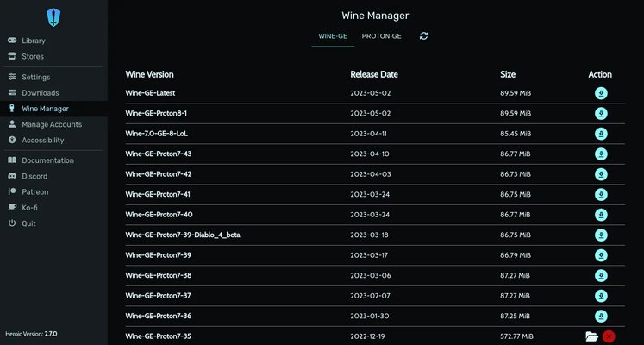The image size is (644, 345).
Task: Click the refresh icon beside PROTON-GE tab
Action: click(423, 36)
